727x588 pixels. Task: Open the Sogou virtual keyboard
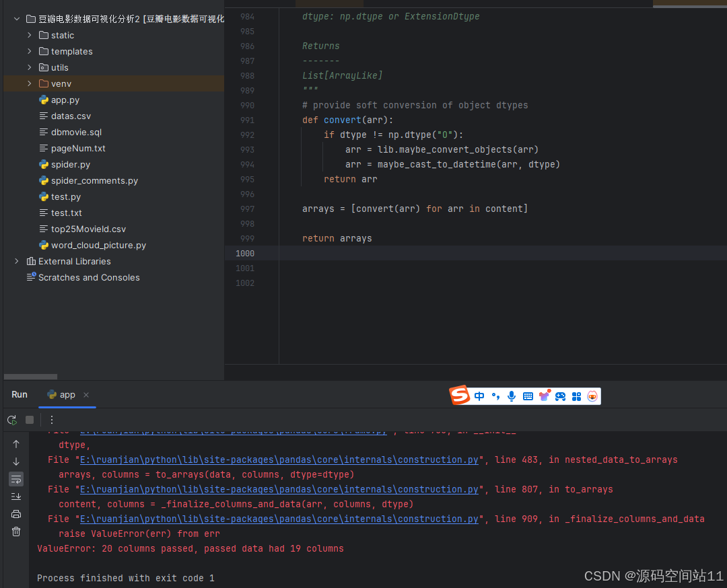tap(528, 396)
